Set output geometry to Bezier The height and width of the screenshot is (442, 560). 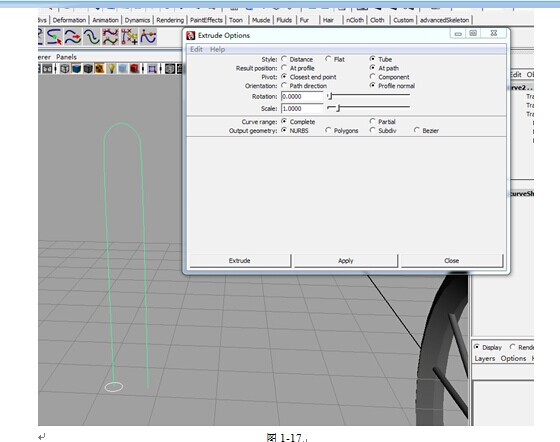(x=417, y=130)
